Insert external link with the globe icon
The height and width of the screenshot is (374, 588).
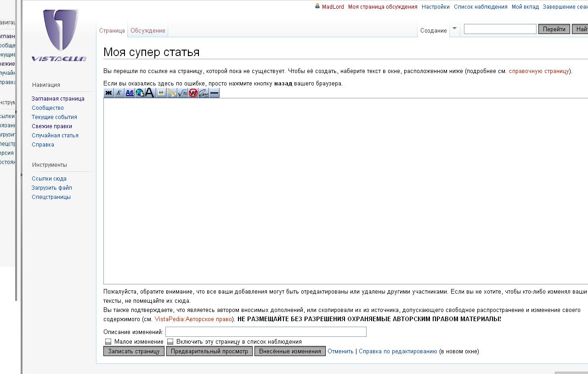click(140, 93)
